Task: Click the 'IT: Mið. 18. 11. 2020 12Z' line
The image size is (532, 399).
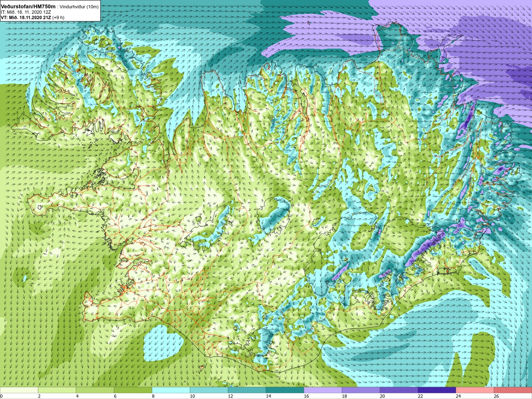Action: pos(26,12)
